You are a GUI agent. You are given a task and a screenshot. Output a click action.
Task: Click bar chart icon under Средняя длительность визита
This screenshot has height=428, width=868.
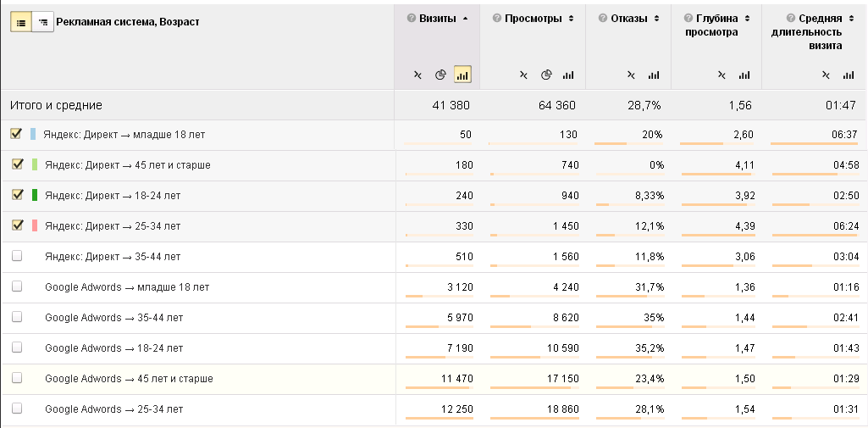pyautogui.click(x=849, y=75)
